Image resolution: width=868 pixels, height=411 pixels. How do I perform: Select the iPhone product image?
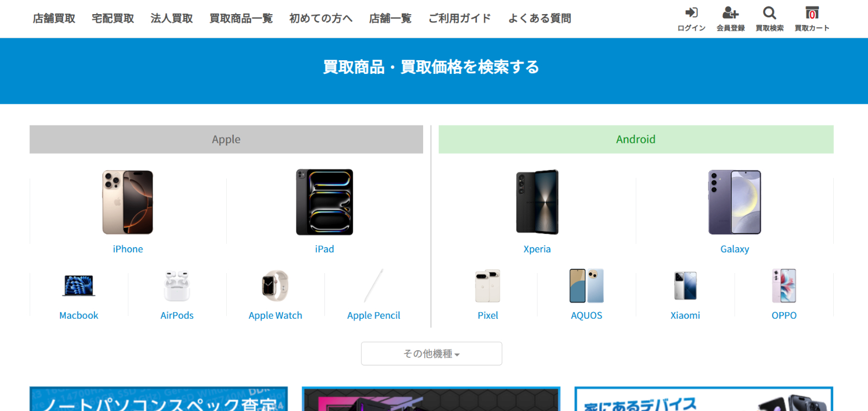(127, 202)
